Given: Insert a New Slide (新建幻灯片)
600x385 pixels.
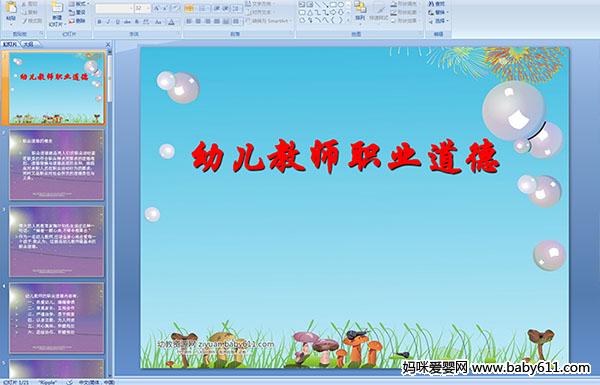Looking at the screenshot, I should coord(57,13).
